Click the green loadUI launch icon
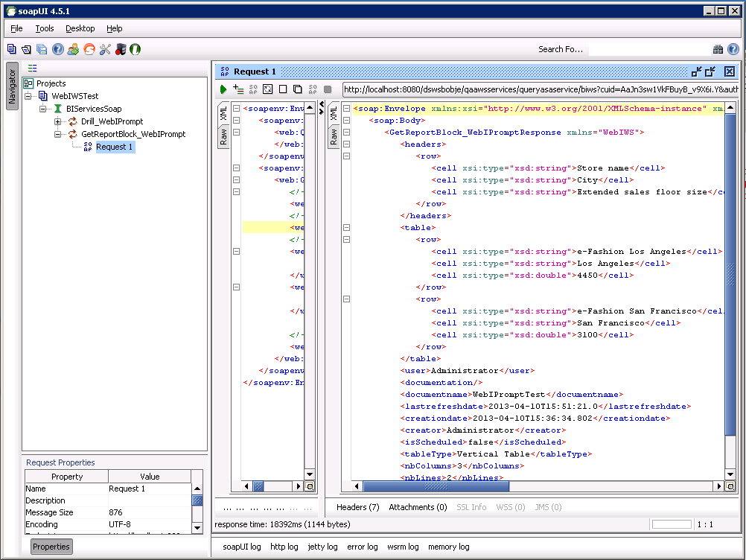Viewport: 746px width, 560px height. click(x=135, y=49)
